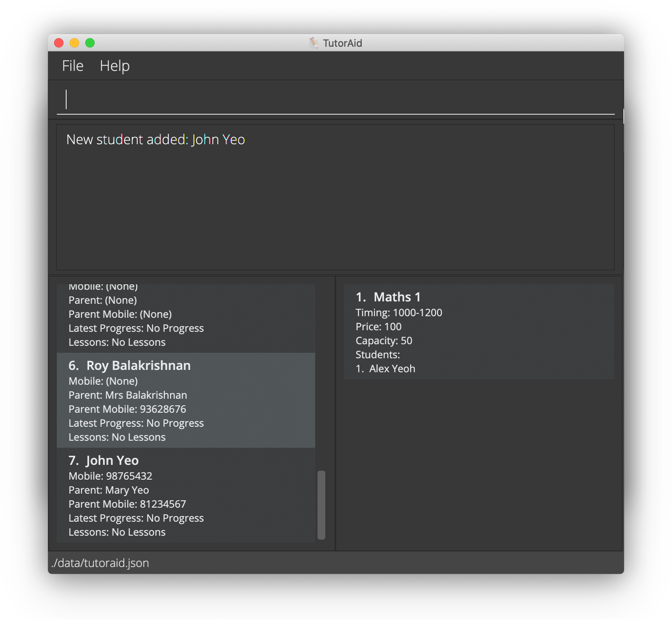Click John Yeo's mobile number 98765432
The height and width of the screenshot is (625, 672).
(129, 476)
